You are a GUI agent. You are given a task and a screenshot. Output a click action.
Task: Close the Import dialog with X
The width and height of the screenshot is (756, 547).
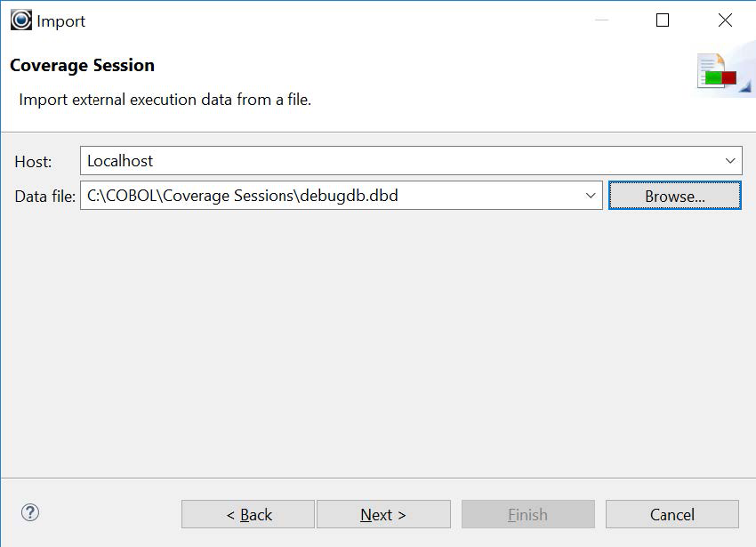[x=725, y=20]
